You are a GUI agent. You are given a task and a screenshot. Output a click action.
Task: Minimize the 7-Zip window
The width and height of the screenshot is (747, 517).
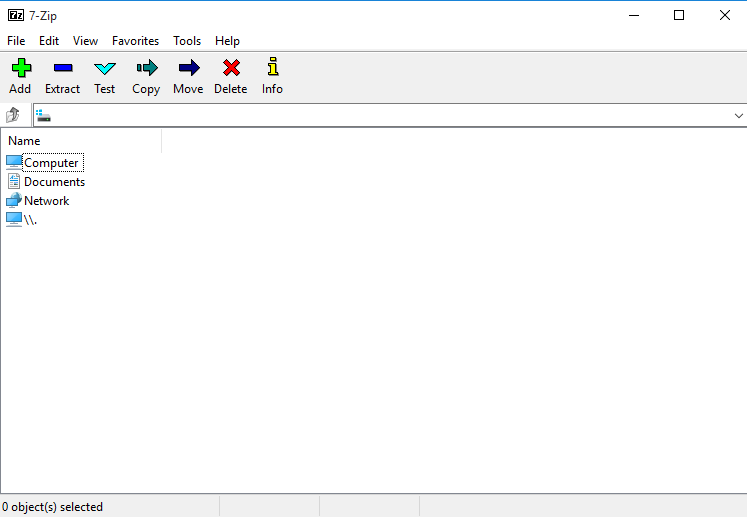[634, 15]
